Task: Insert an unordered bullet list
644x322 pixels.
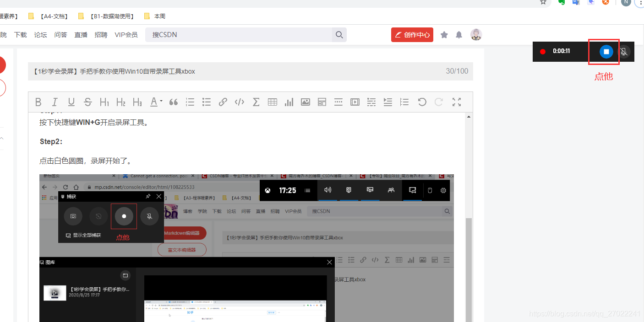Action: tap(207, 102)
